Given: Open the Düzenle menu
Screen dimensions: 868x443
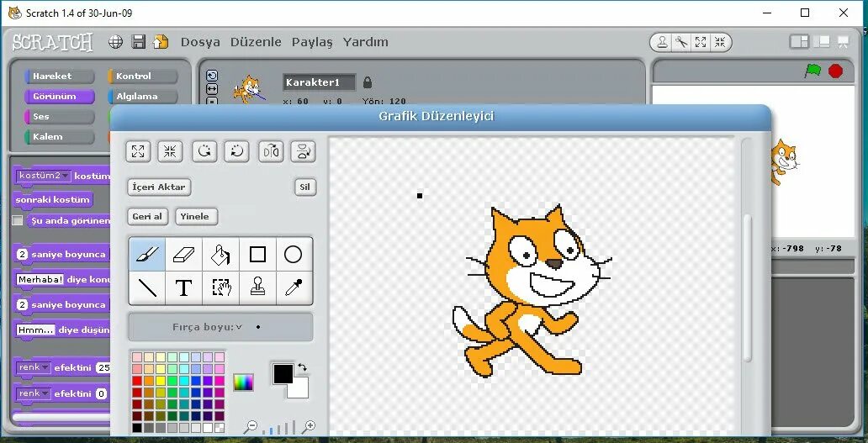Looking at the screenshot, I should 256,42.
